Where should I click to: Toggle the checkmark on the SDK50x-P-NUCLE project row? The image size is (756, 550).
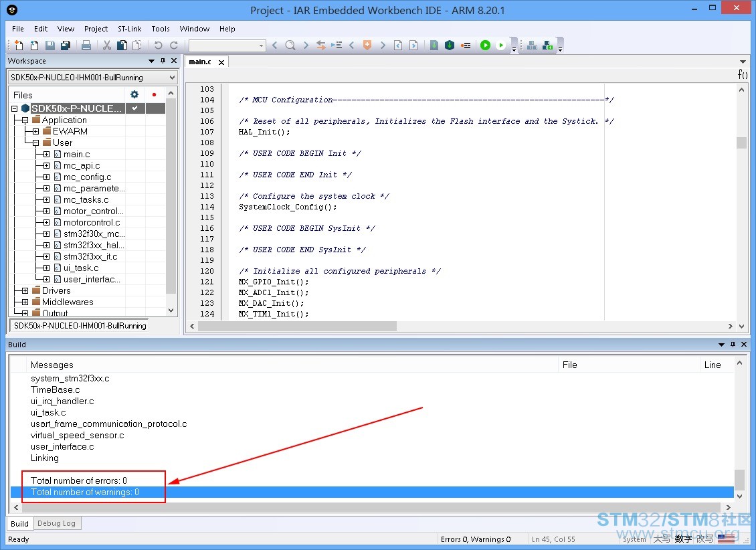pyautogui.click(x=135, y=108)
